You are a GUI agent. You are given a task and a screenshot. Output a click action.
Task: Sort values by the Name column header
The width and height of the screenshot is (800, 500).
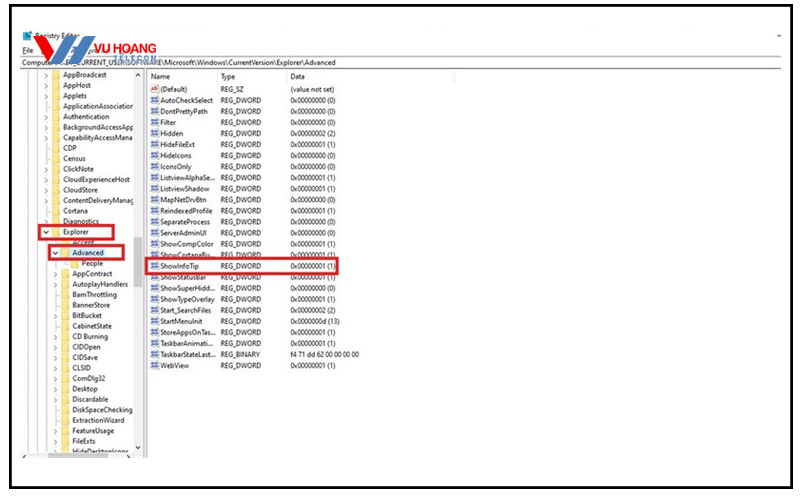160,76
